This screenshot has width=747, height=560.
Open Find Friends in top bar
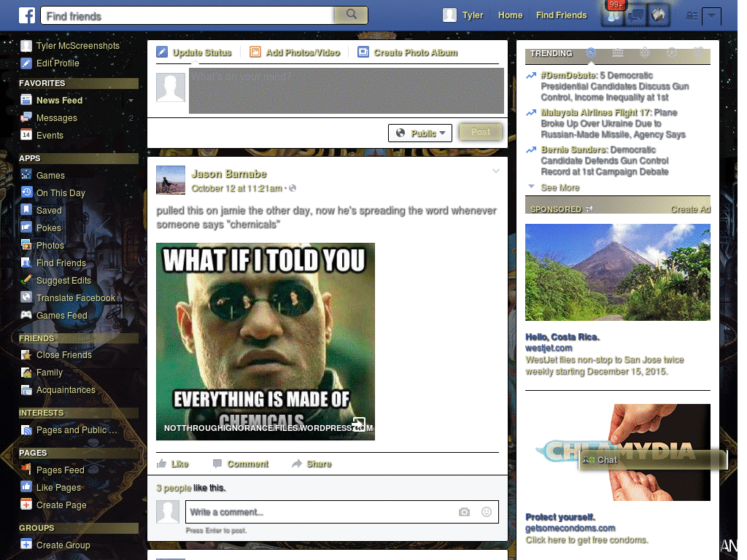pos(561,15)
